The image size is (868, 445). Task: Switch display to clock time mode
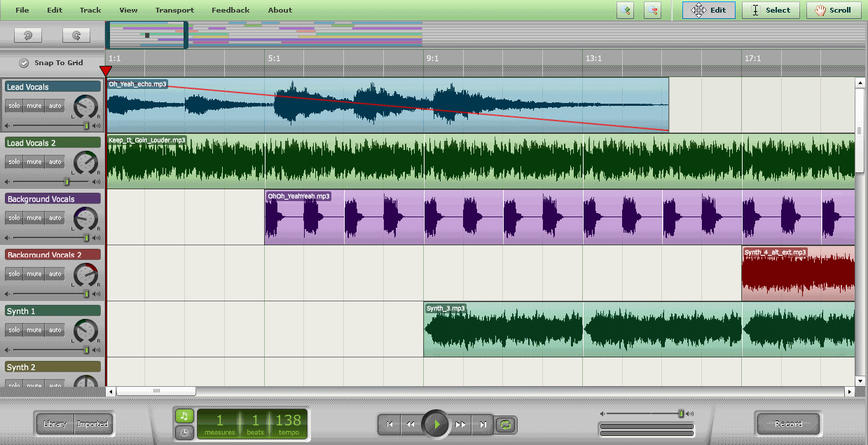click(184, 432)
